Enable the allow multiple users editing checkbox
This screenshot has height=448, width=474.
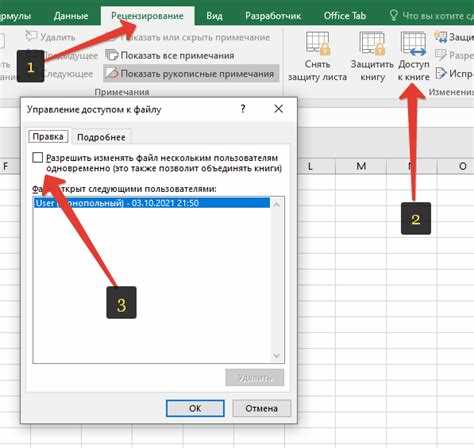(38, 157)
